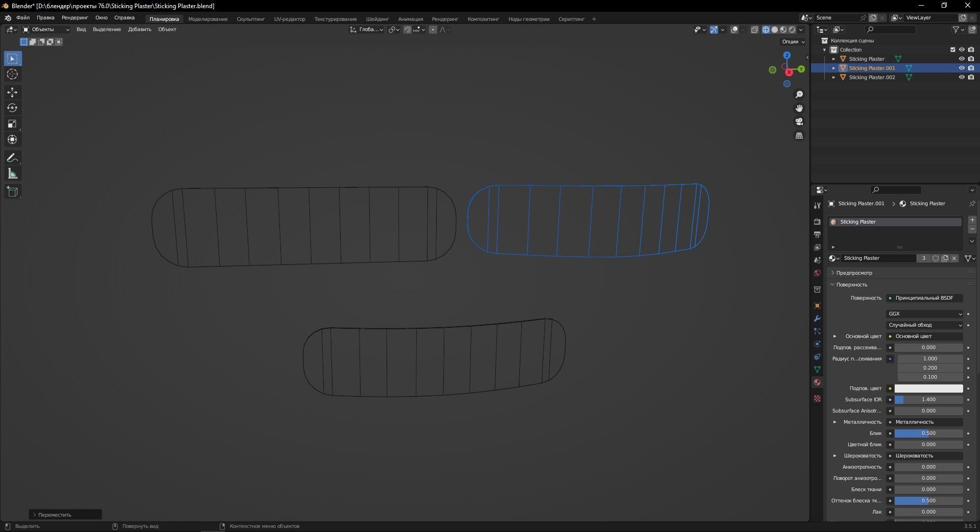Viewport: 980px width, 532px height.
Task: Open Object properties tab
Action: tap(817, 305)
